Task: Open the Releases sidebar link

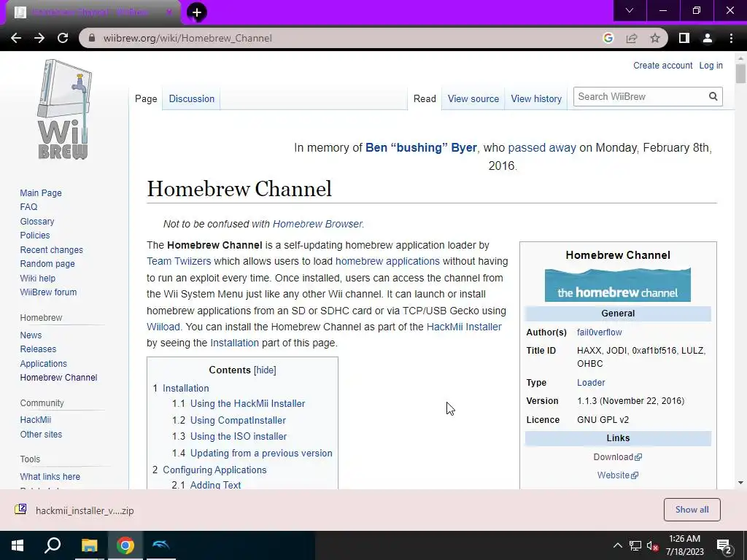Action: (x=38, y=349)
